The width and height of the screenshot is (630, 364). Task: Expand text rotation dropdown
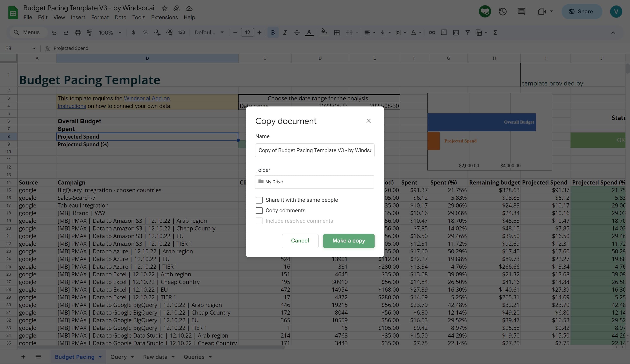pos(420,33)
